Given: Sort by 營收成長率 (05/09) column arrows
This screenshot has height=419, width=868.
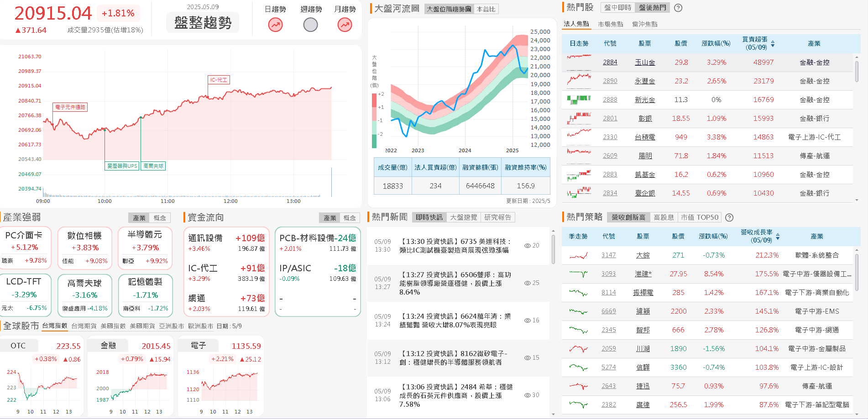Looking at the screenshot, I should pyautogui.click(x=778, y=237).
